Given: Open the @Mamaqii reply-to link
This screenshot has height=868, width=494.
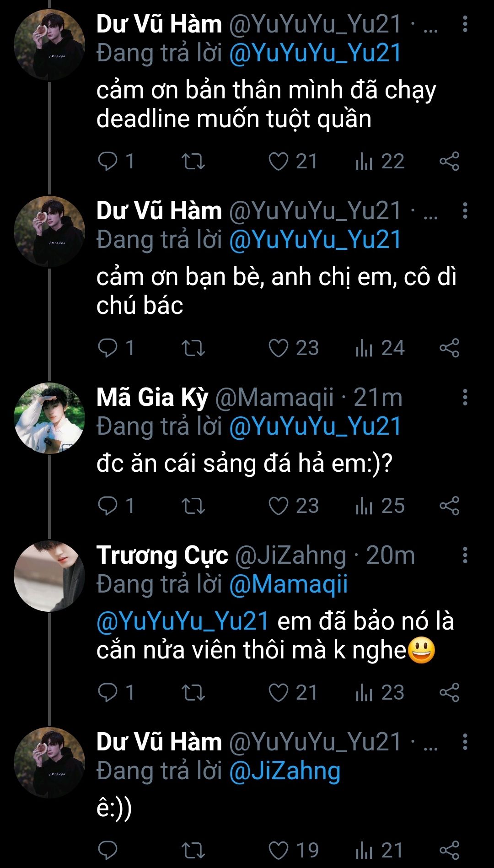Looking at the screenshot, I should 288,584.
